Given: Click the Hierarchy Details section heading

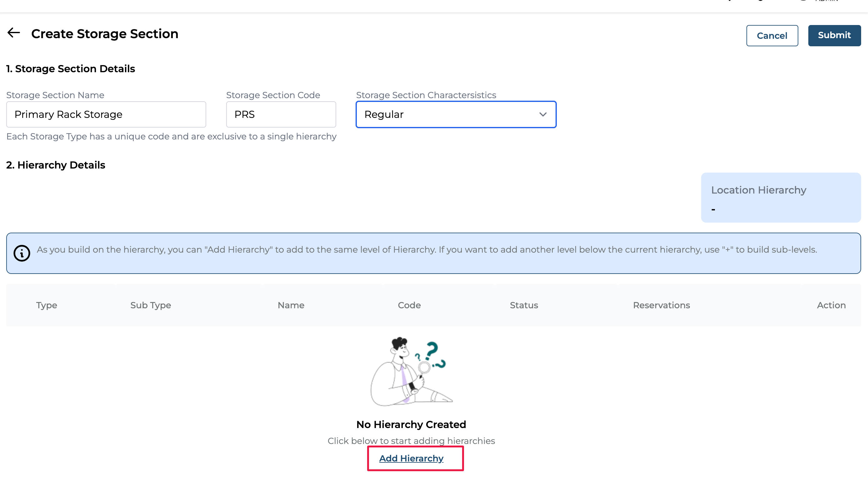Looking at the screenshot, I should 56,165.
